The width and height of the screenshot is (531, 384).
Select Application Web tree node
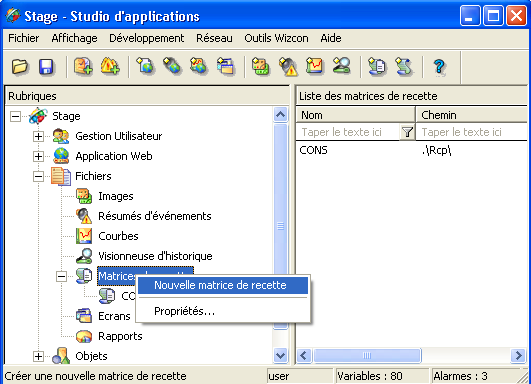pyautogui.click(x=114, y=156)
